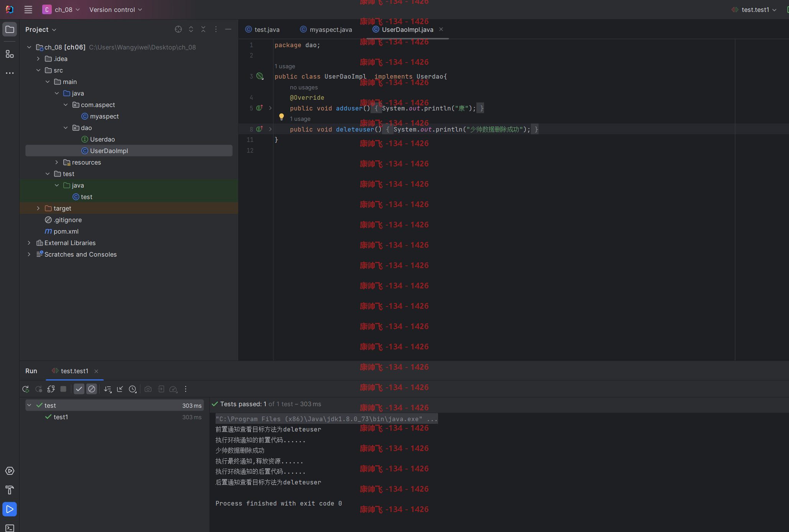The width and height of the screenshot is (789, 532).
Task: Click class gutter icon on line 3
Action: point(260,76)
